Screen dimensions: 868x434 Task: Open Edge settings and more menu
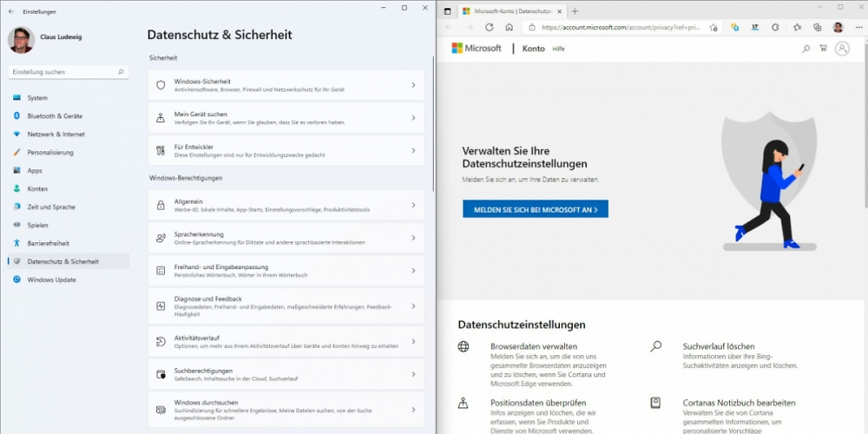pos(858,27)
